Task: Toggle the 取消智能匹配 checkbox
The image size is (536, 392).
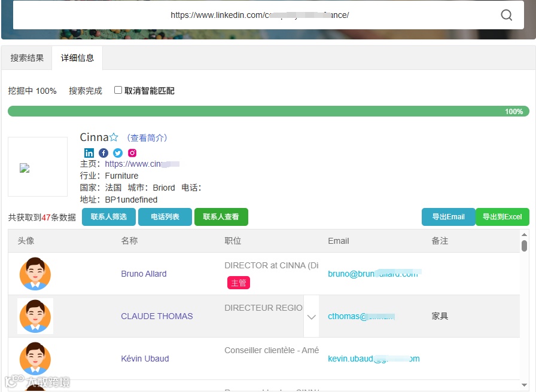Action: click(x=118, y=90)
